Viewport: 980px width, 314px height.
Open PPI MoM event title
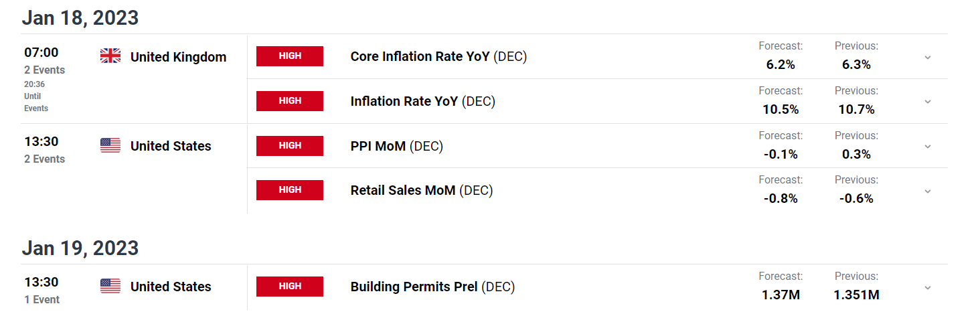point(396,146)
